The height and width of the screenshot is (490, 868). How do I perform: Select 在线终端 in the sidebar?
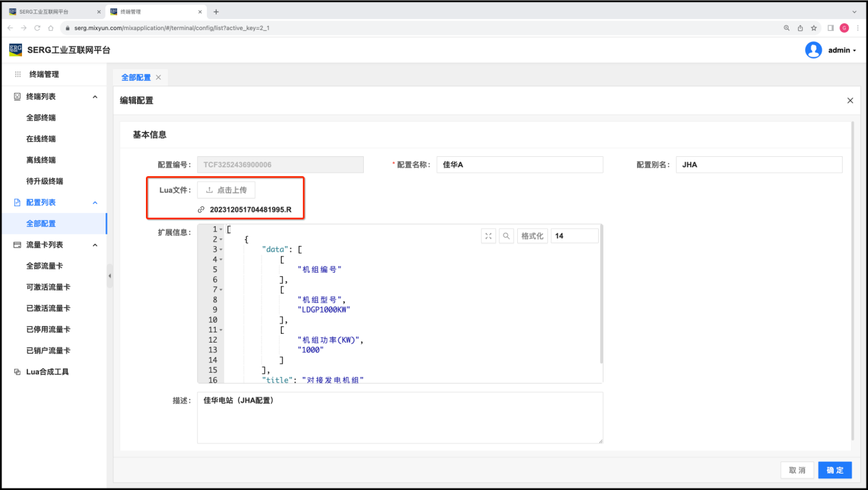[41, 139]
